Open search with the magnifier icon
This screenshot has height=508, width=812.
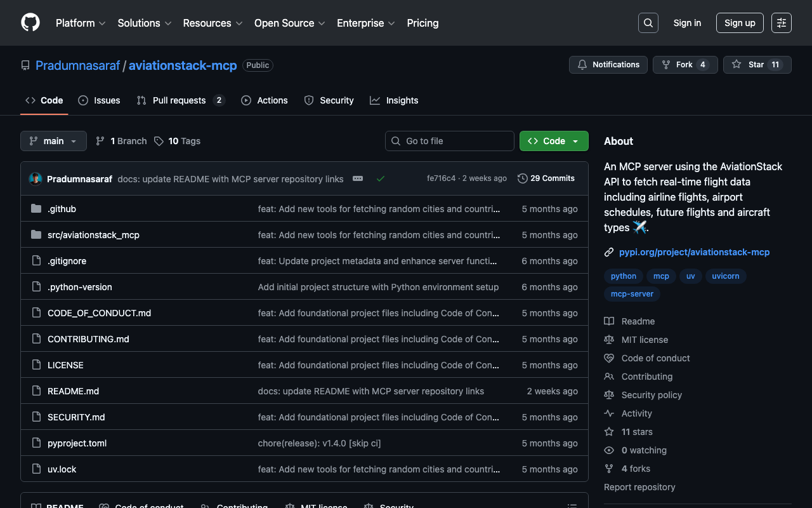click(x=648, y=23)
